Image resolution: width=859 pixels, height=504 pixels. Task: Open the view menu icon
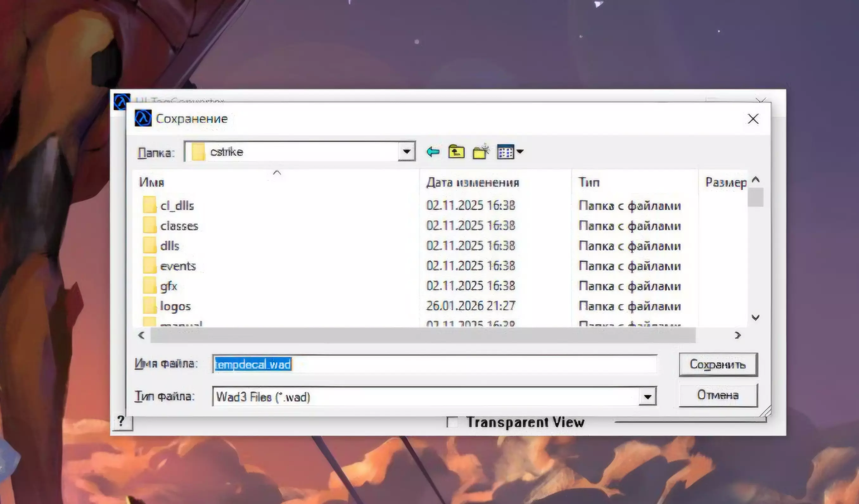click(505, 151)
